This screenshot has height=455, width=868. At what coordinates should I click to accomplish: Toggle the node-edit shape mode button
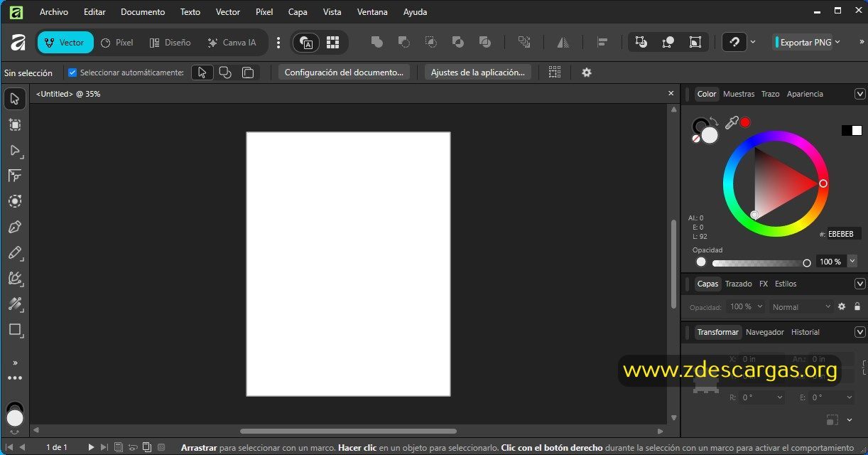tap(668, 43)
